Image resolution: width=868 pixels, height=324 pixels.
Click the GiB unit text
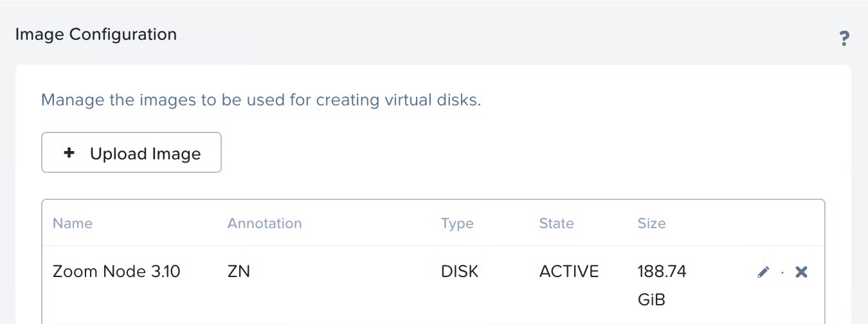tap(651, 300)
